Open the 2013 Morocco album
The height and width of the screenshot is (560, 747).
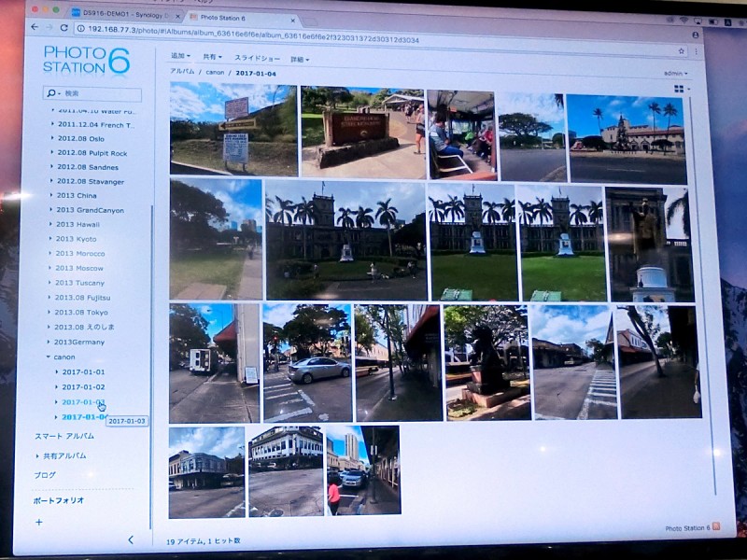coord(80,253)
